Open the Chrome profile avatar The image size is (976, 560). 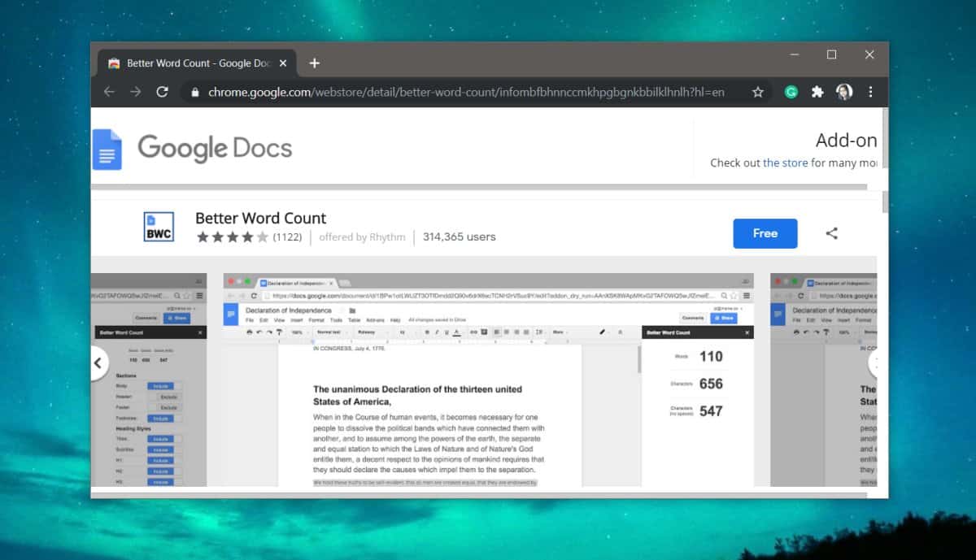844,92
